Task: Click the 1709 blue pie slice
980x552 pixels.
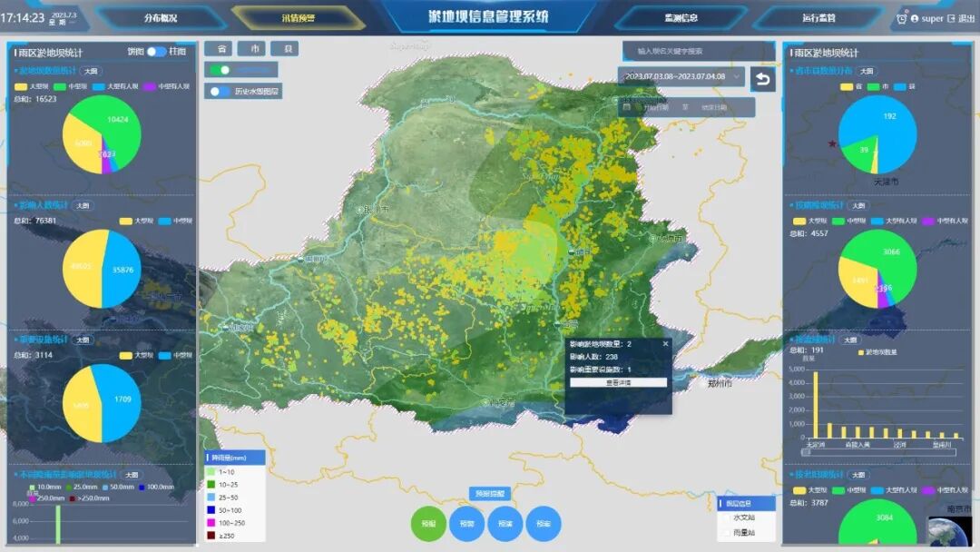Action: 122,400
